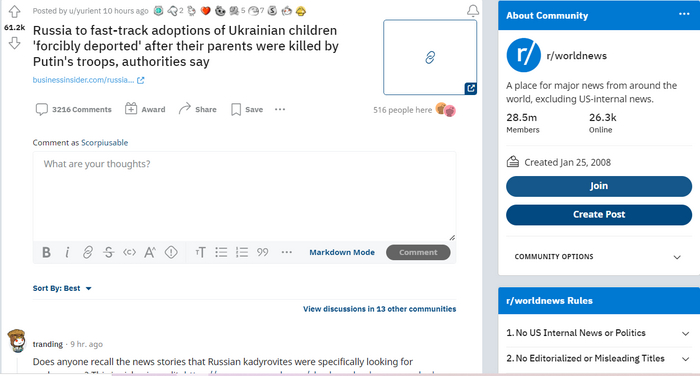Toggle Bold formatting in editor

click(x=46, y=252)
